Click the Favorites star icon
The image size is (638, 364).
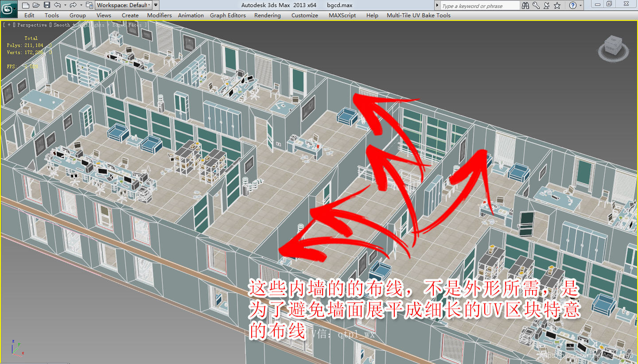tap(556, 5)
